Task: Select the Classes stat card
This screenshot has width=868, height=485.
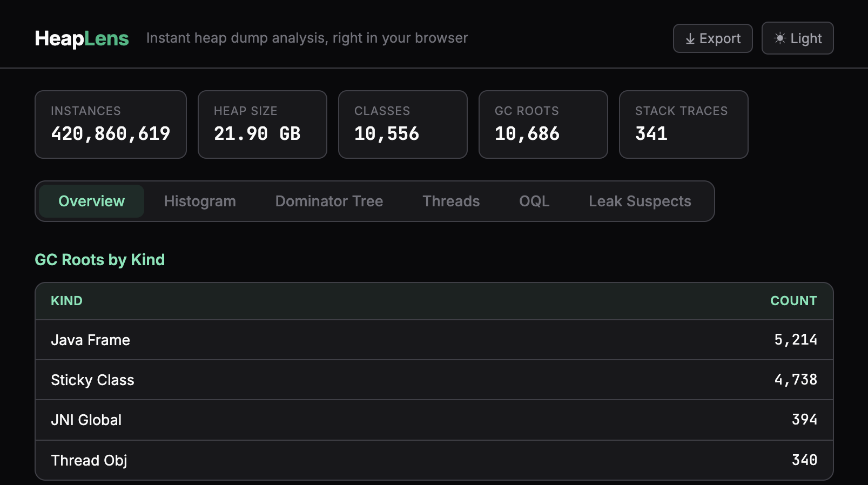Action: tap(402, 124)
